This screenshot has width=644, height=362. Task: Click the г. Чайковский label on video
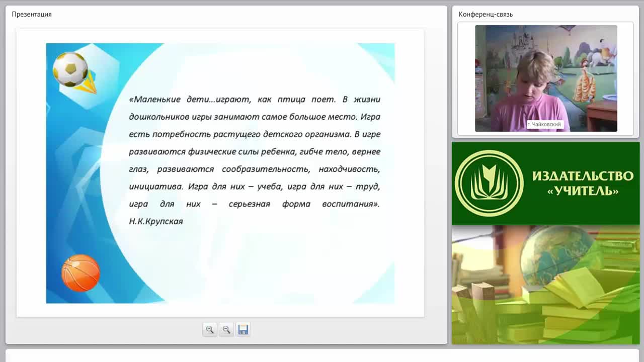(x=544, y=124)
